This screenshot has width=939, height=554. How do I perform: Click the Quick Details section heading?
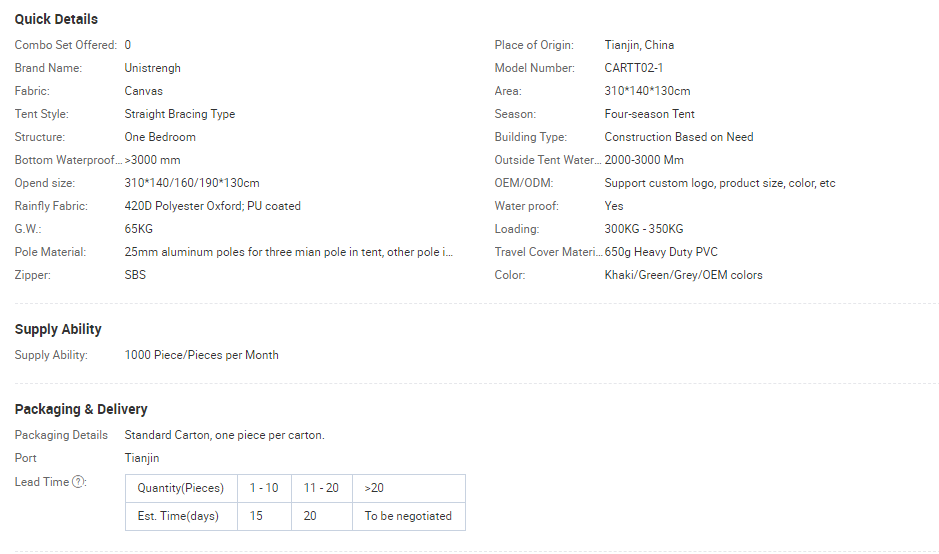[56, 19]
